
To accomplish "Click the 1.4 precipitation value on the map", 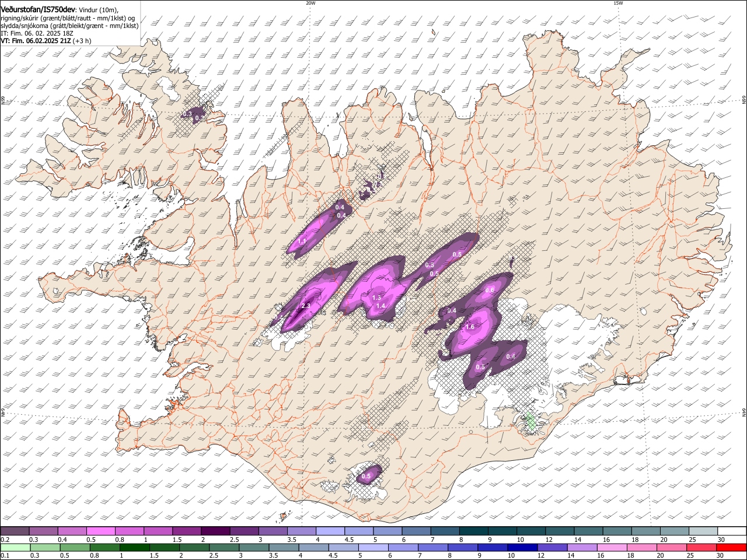I will click(x=381, y=306).
